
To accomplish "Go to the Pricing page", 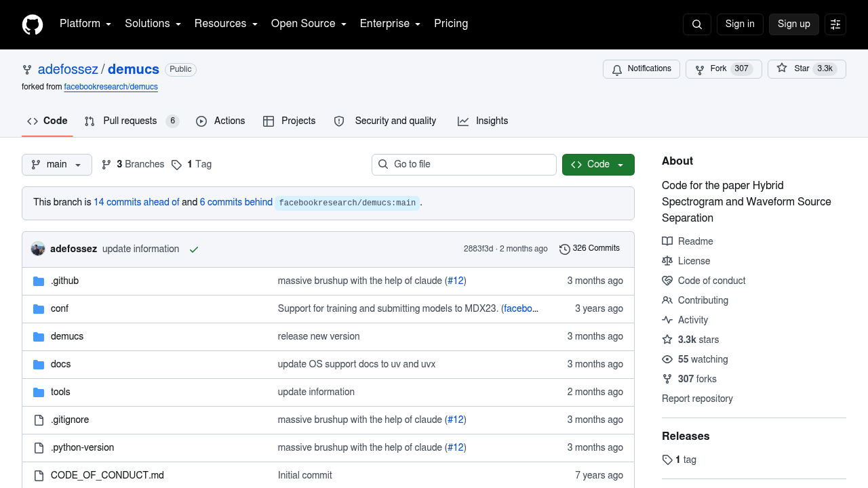I will tap(451, 24).
